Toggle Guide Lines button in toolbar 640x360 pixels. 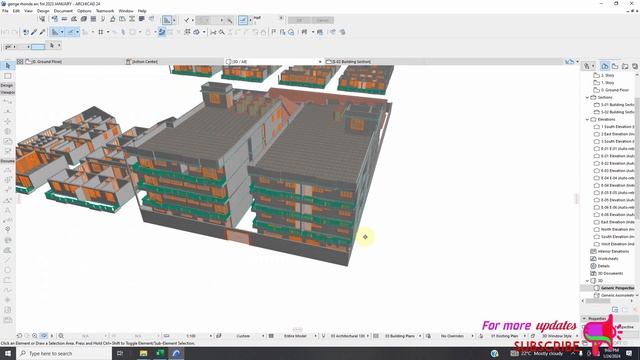pos(55,32)
